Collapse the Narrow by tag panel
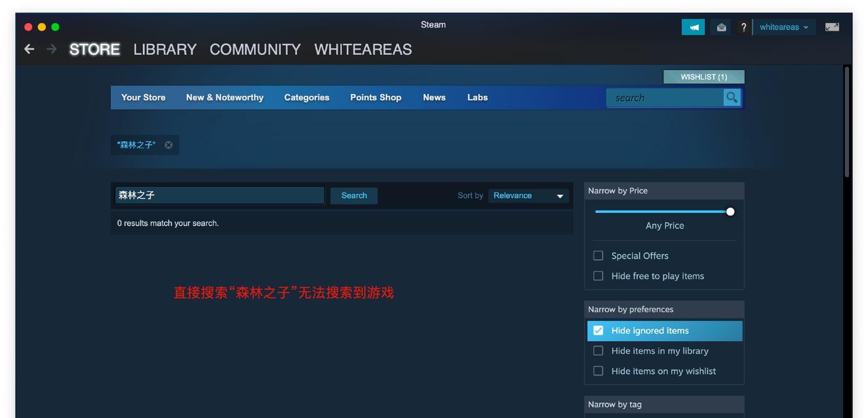The height and width of the screenshot is (418, 868). click(x=664, y=404)
